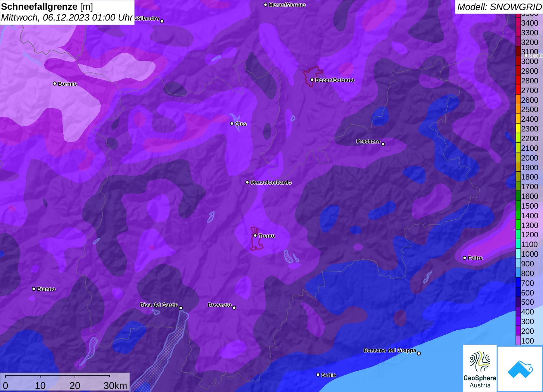Click the Schio location marker
The image size is (543, 392).
318,375
